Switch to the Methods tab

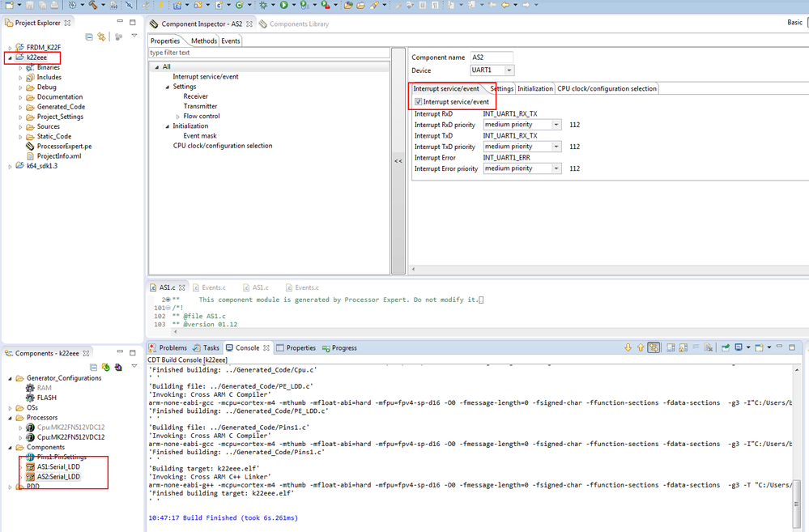(x=204, y=40)
